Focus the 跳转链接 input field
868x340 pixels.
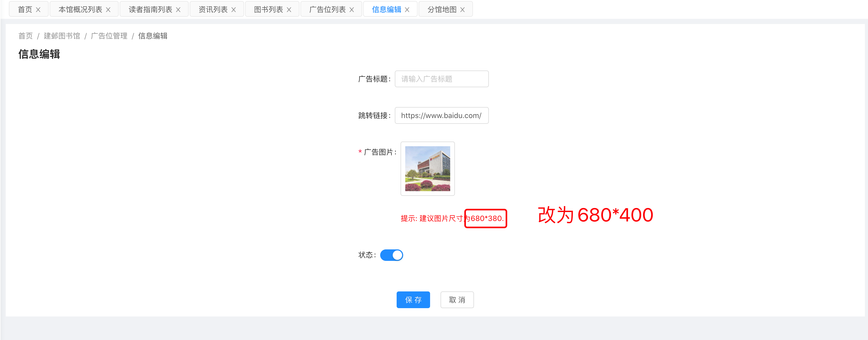(442, 115)
